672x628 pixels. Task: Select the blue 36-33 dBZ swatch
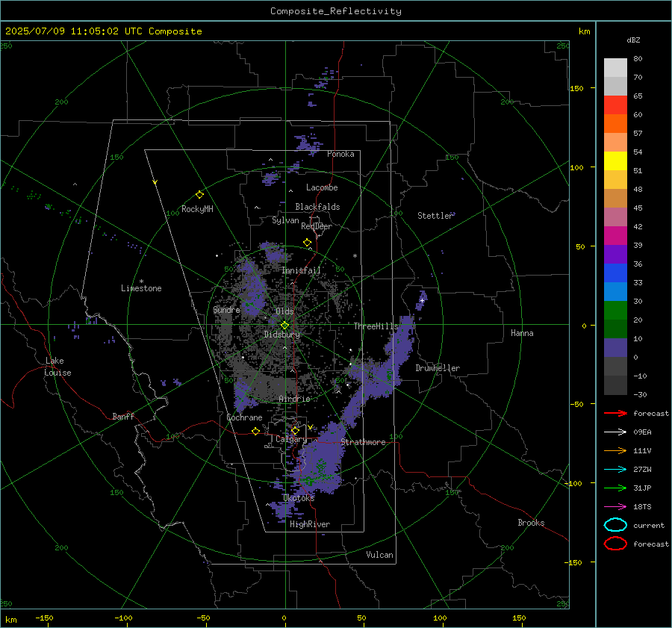pyautogui.click(x=615, y=273)
